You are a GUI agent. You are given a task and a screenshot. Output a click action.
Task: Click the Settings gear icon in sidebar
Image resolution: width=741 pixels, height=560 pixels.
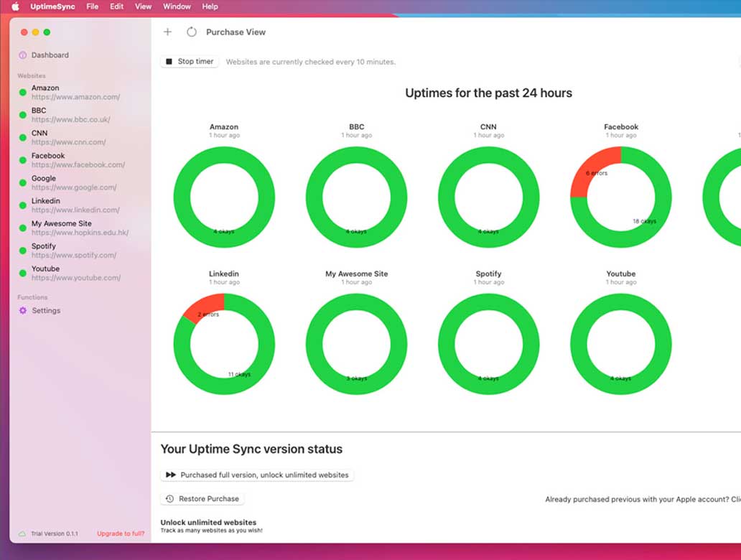pos(23,310)
